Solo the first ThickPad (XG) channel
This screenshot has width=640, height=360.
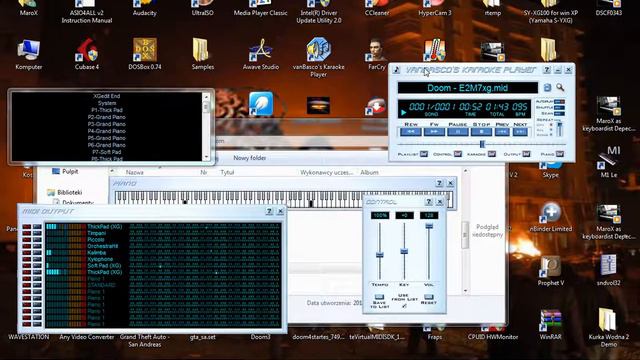(37, 227)
